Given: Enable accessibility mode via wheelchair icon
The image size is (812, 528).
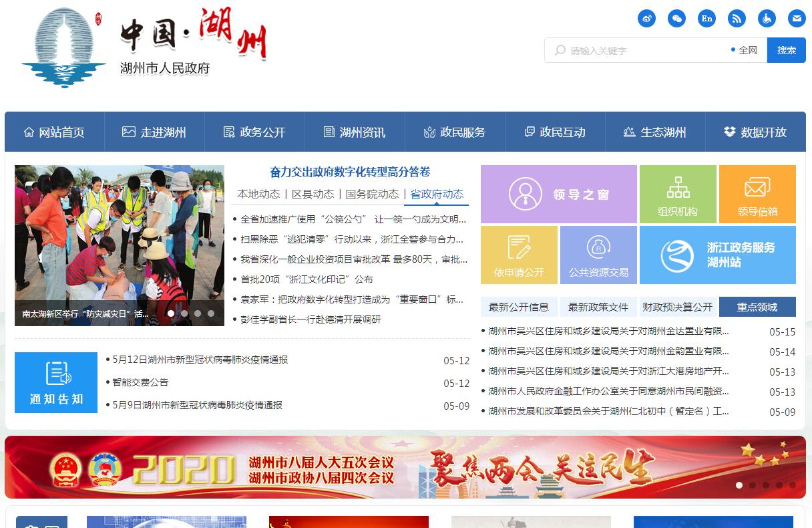Looking at the screenshot, I should click(x=767, y=19).
